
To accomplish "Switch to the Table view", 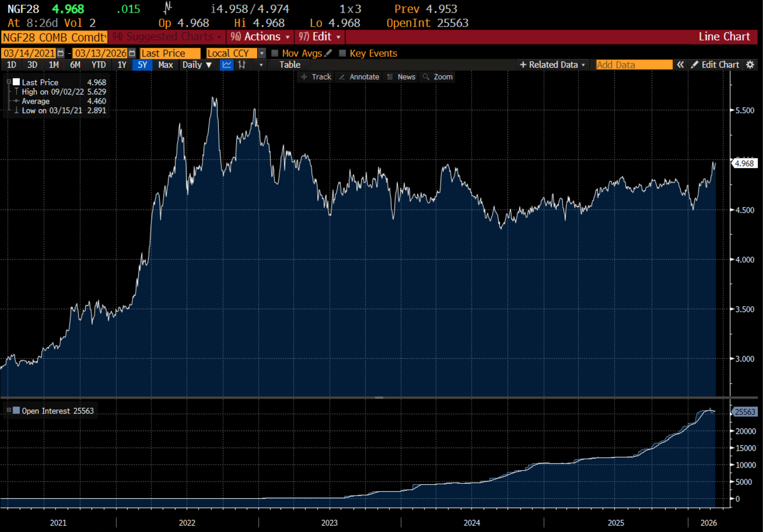I will click(290, 65).
